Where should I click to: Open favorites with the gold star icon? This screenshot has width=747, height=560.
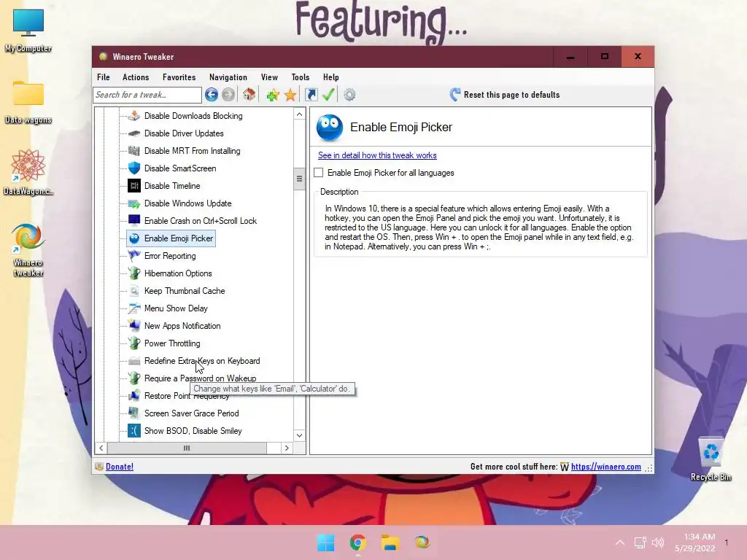point(290,95)
